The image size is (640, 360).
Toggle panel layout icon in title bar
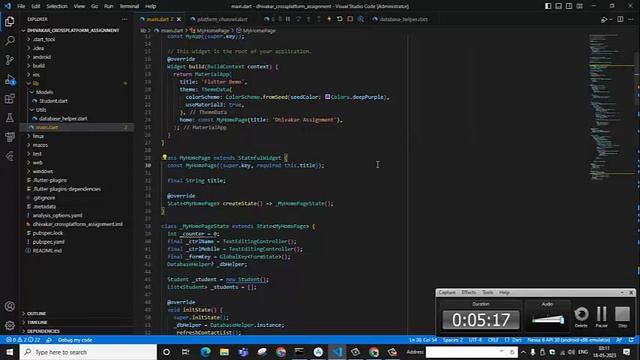point(558,6)
